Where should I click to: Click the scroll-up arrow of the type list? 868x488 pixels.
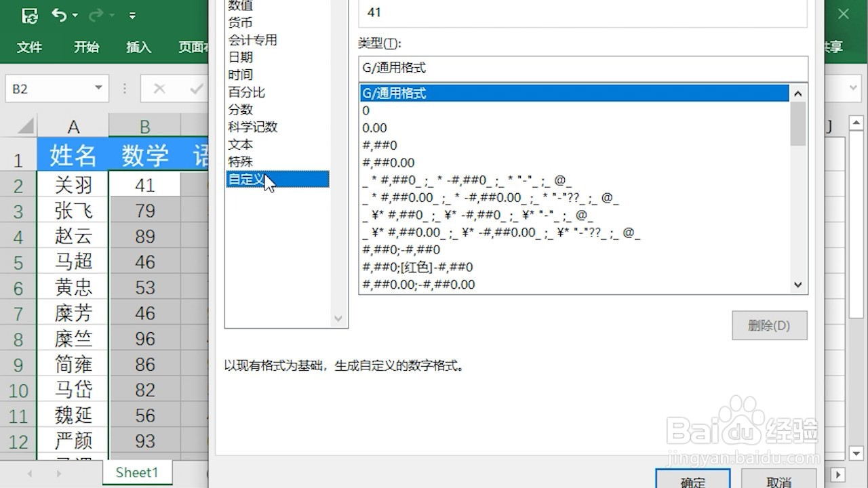797,93
